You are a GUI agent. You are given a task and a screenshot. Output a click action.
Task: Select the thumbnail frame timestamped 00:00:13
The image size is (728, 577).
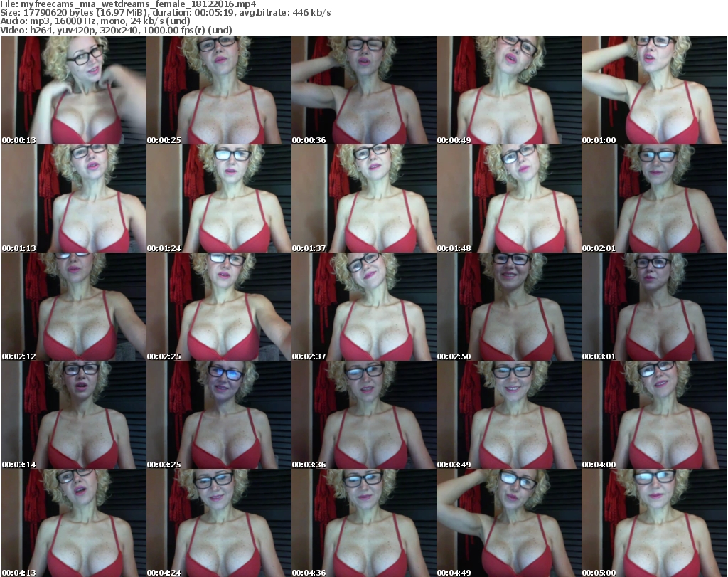[x=74, y=90]
